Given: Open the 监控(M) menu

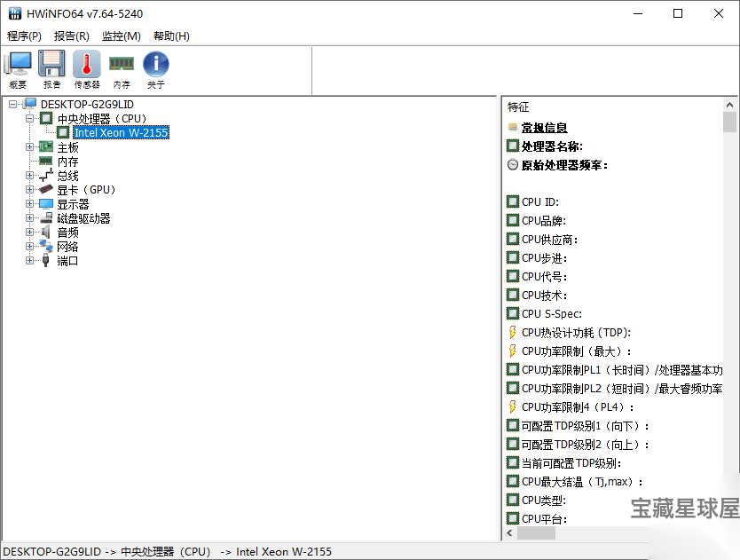Looking at the screenshot, I should coord(122,35).
